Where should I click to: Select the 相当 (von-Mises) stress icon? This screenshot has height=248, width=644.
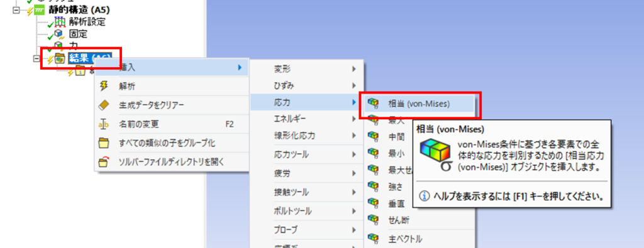click(373, 104)
